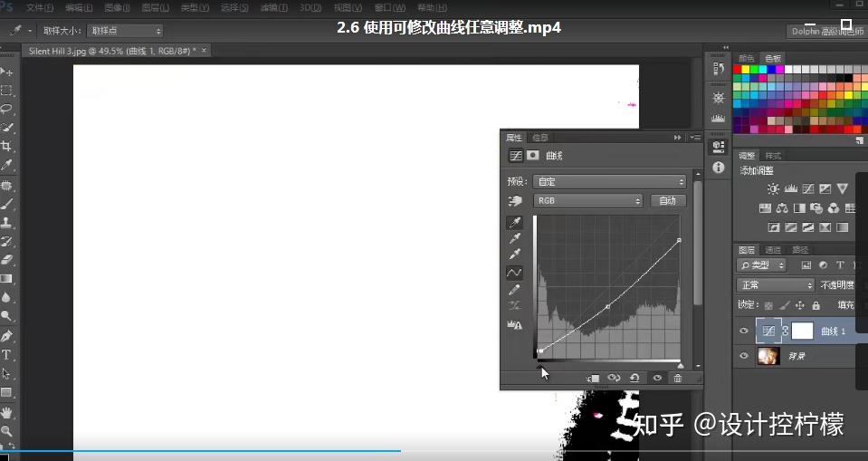
Task: Open the layer filter 类型 dropdown
Action: (762, 265)
